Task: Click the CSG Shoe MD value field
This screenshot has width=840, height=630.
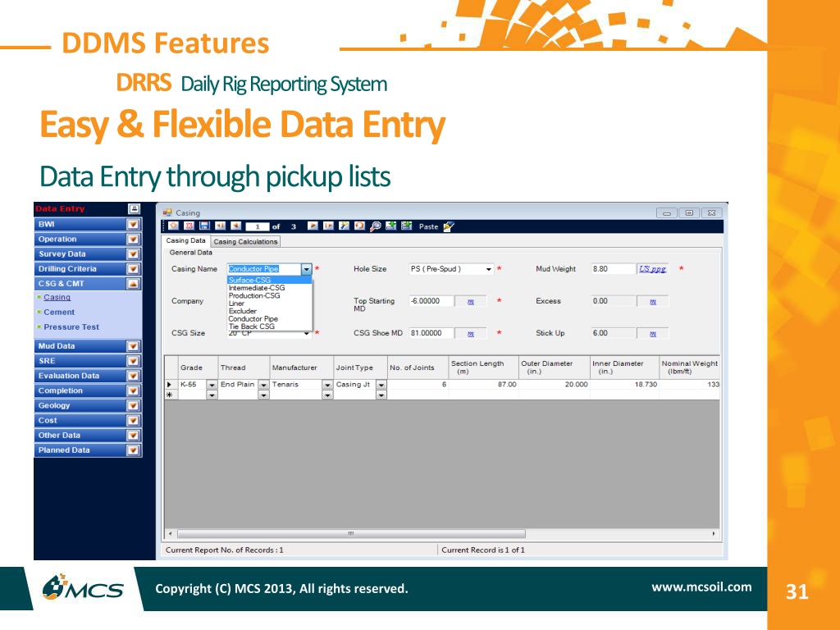Action: pos(431,333)
